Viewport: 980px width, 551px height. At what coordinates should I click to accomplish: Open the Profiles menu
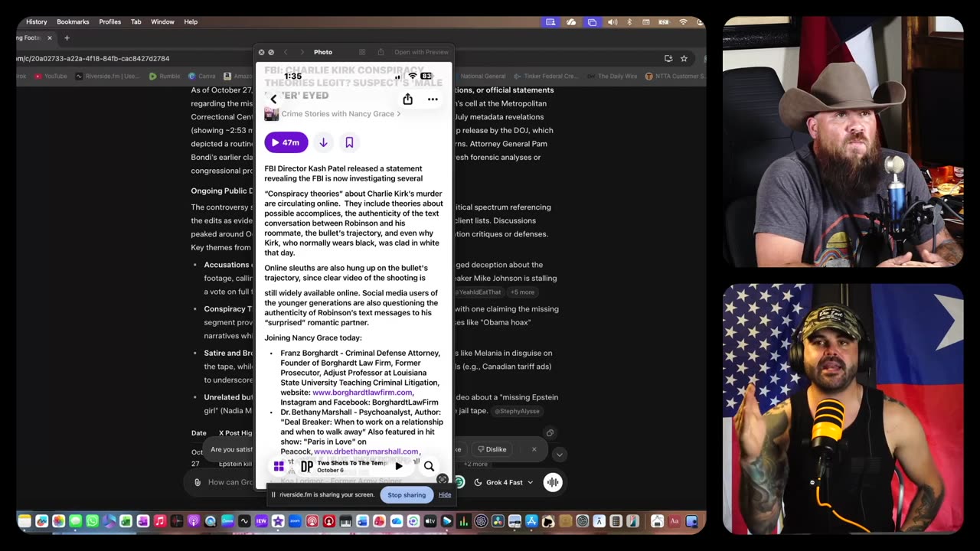point(109,22)
